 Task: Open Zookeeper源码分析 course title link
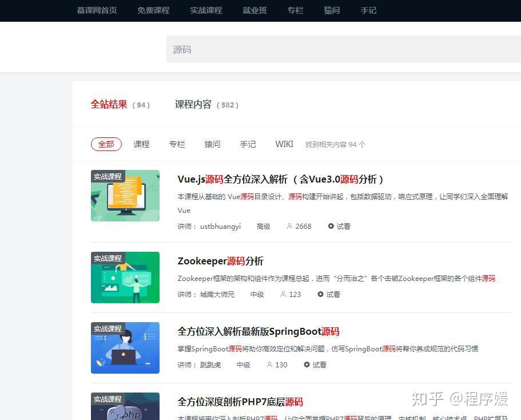coord(221,261)
